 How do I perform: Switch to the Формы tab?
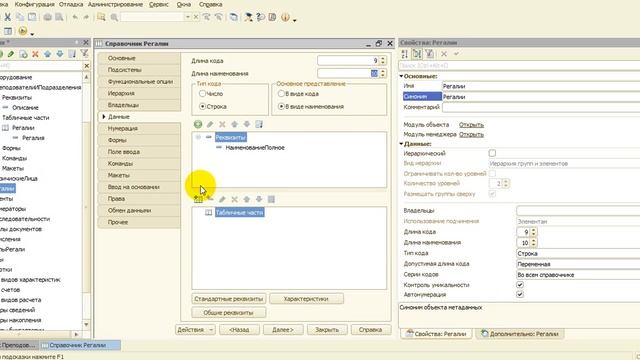coord(139,140)
